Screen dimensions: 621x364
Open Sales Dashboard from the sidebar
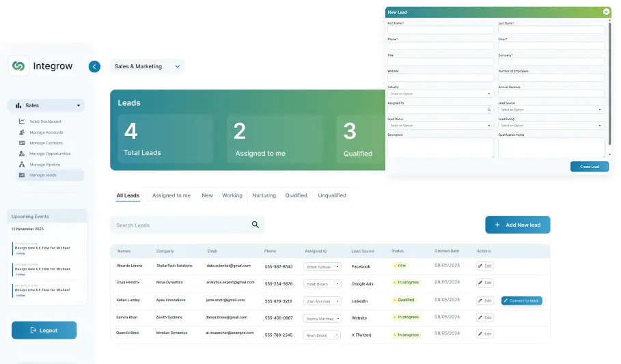(45, 122)
